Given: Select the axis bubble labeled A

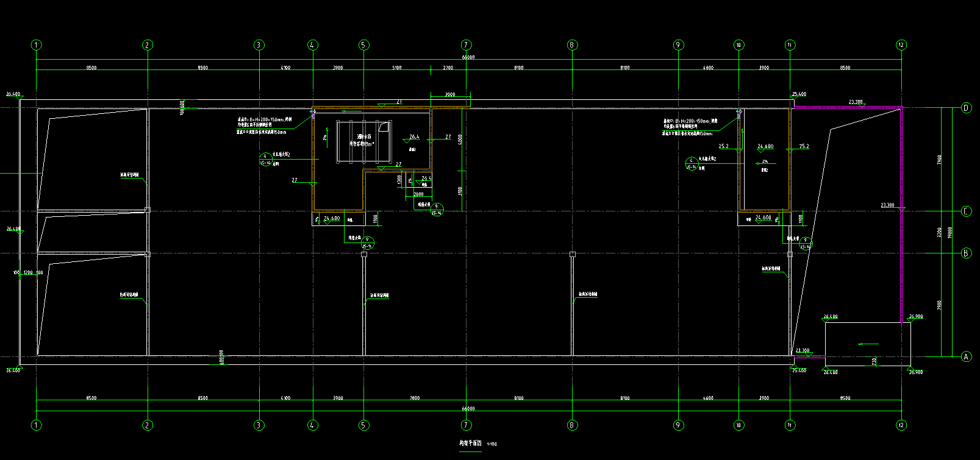Looking at the screenshot, I should pos(967,356).
